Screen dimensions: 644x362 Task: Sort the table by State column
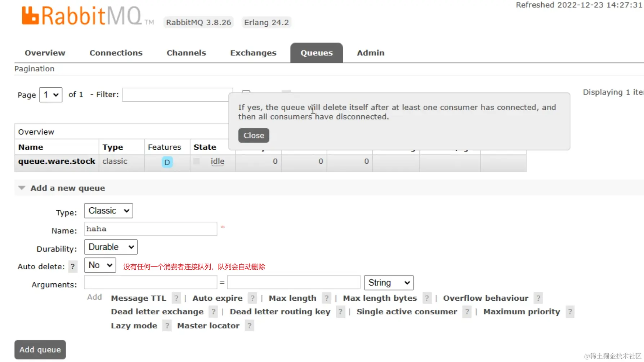[205, 147]
